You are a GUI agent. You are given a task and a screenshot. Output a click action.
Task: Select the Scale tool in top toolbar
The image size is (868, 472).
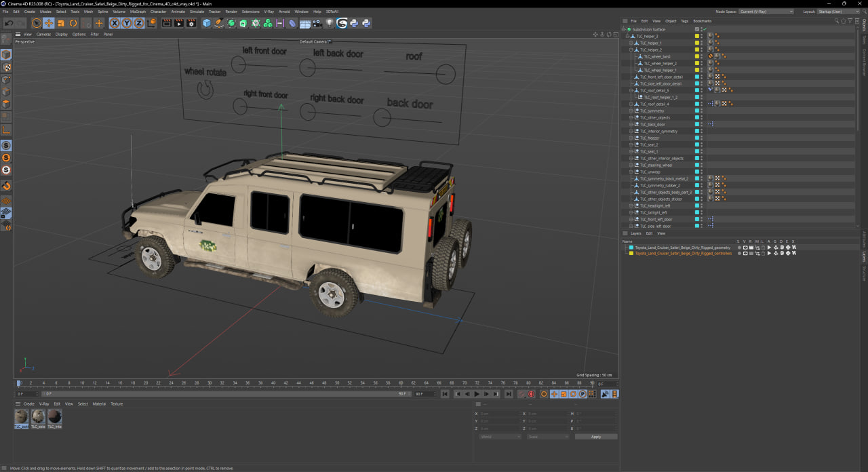pyautogui.click(x=61, y=23)
